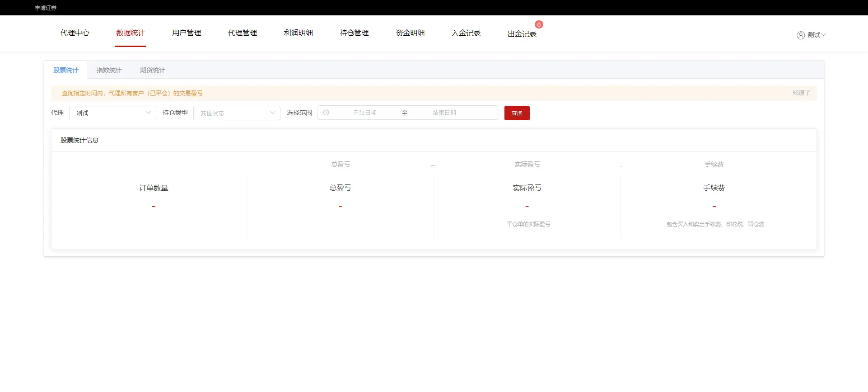
Task: Open 代理中心 in the navigation
Action: click(75, 33)
